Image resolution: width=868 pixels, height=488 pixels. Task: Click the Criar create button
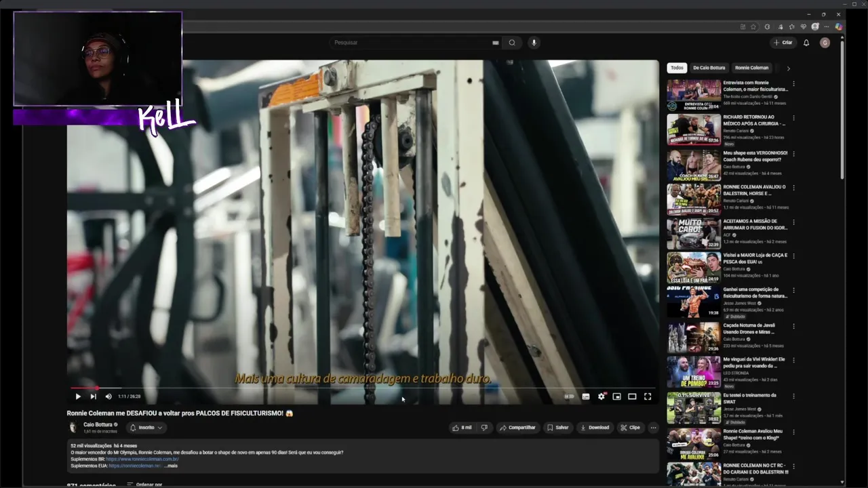pyautogui.click(x=783, y=43)
